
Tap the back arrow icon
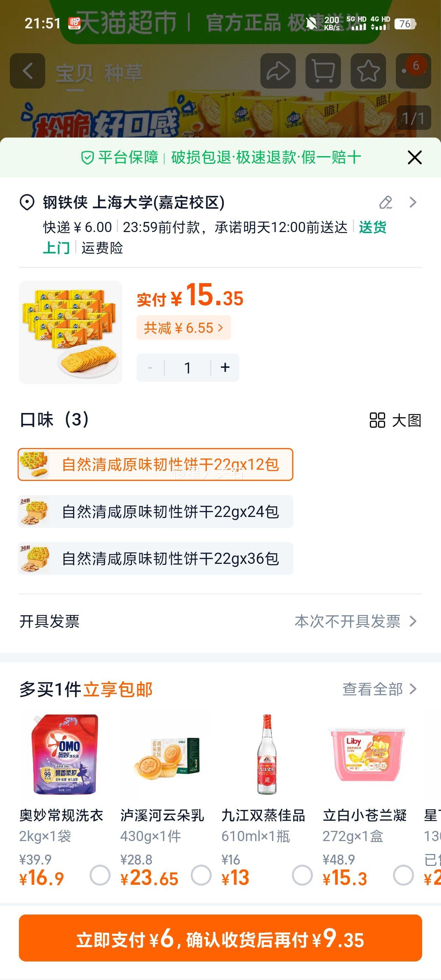[x=27, y=71]
